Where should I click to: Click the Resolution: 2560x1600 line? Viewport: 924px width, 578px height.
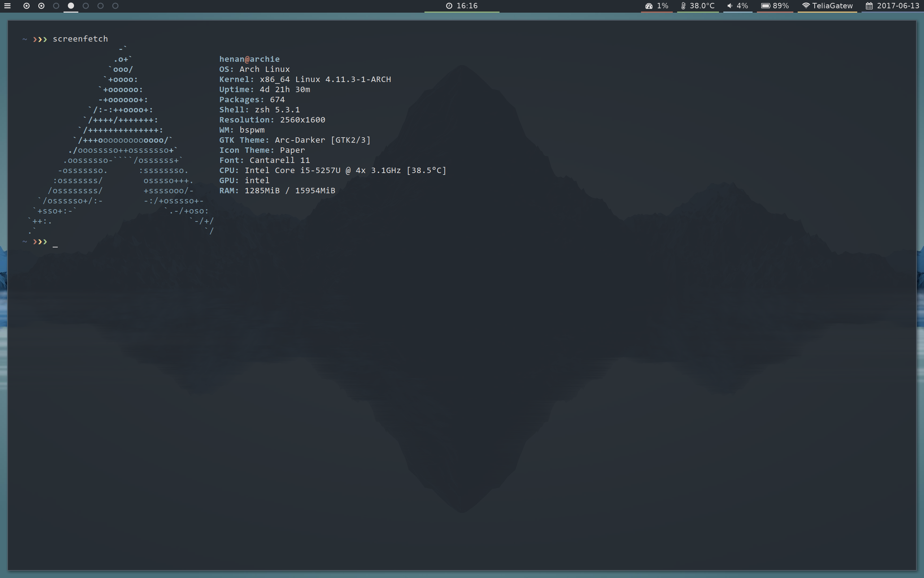(272, 120)
